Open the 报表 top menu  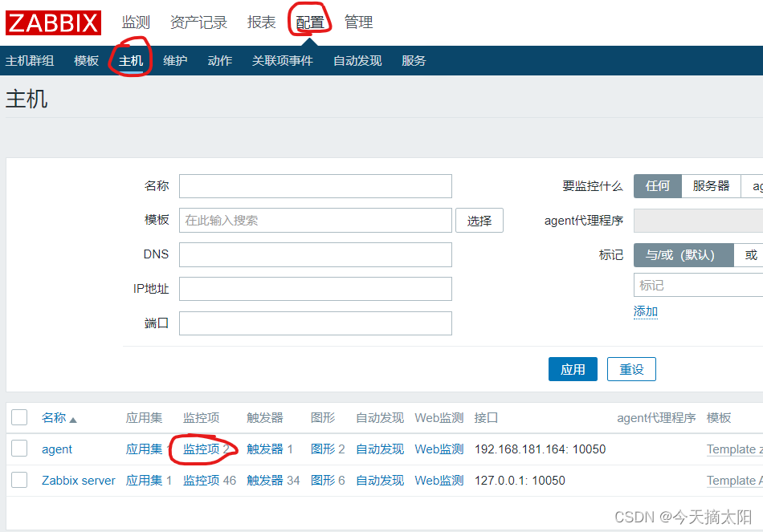261,22
